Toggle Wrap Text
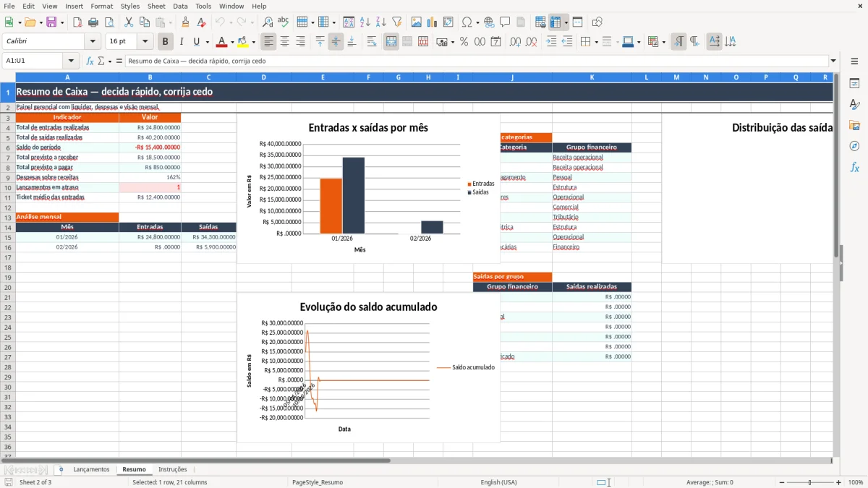This screenshot has width=868, height=488. 372,42
